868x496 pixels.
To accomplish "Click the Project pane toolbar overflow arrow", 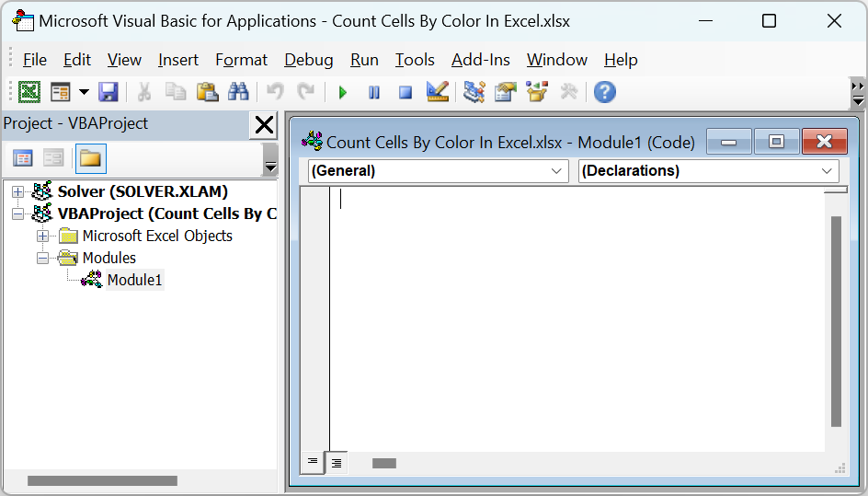I will (x=270, y=159).
